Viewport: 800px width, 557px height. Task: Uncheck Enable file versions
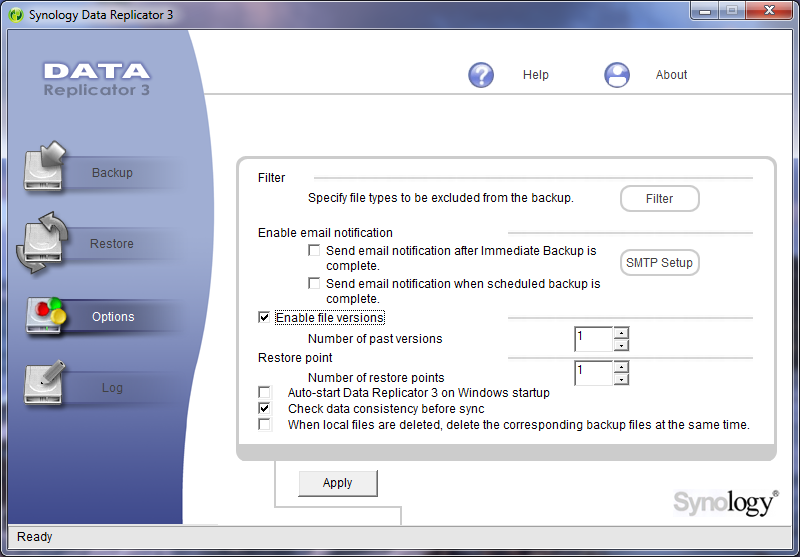(264, 317)
